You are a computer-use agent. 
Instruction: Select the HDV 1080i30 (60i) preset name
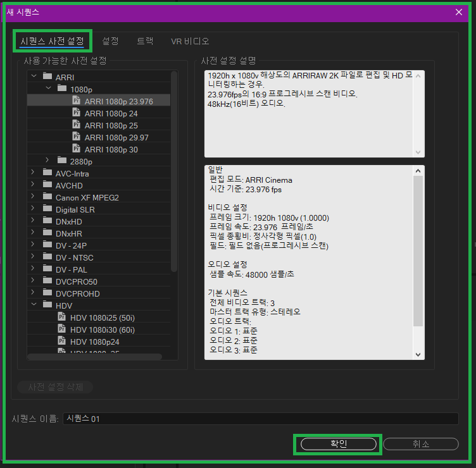(x=103, y=330)
